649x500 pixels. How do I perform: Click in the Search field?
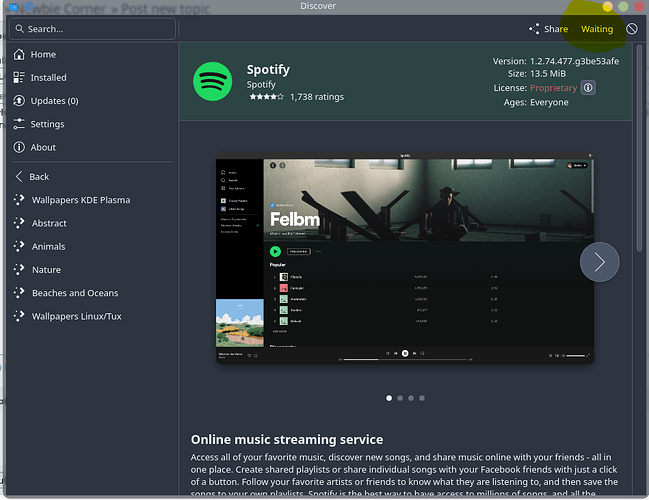tap(90, 29)
